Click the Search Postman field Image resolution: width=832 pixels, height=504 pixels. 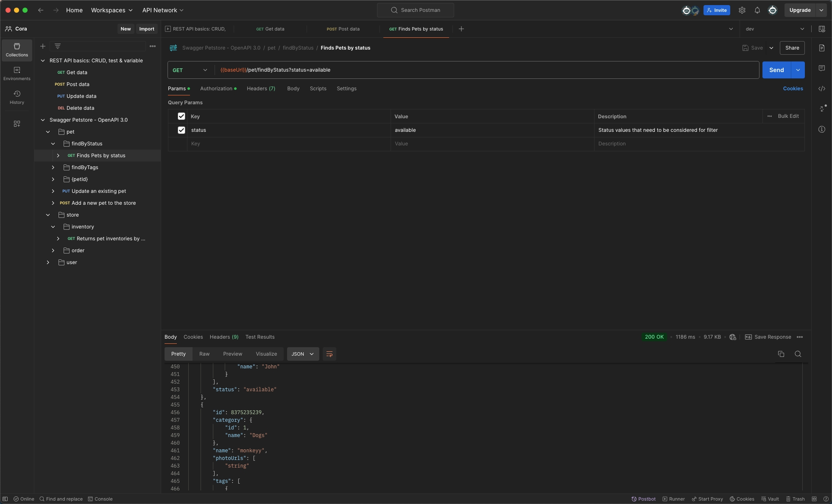point(416,10)
